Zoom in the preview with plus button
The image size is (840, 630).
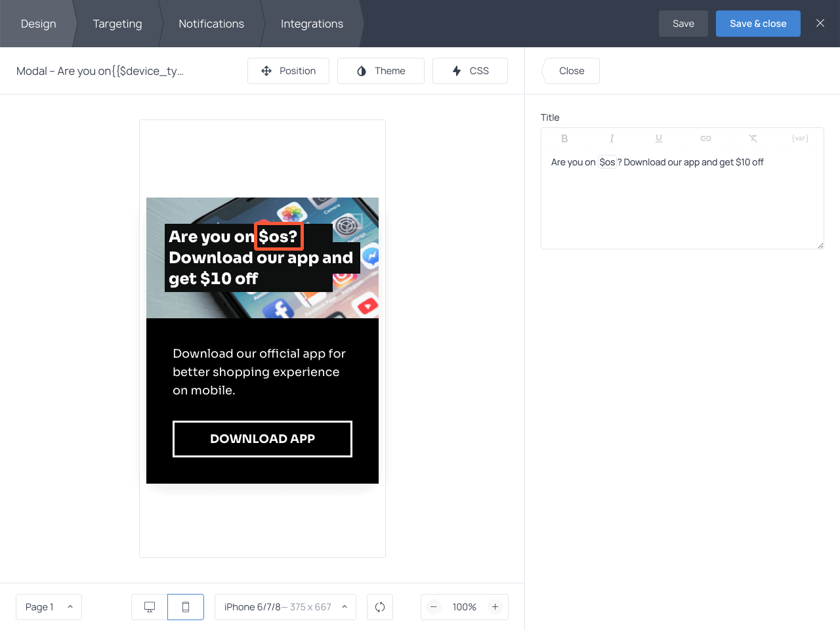coord(495,607)
